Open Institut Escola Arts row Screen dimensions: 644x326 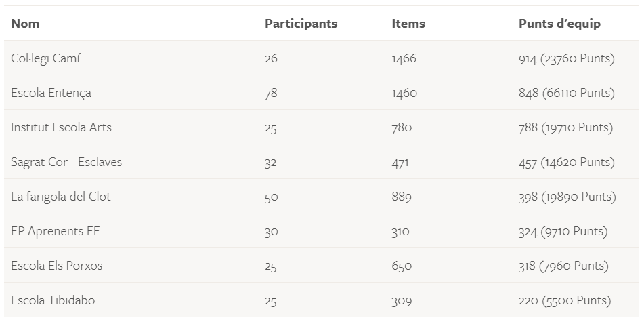(61, 127)
